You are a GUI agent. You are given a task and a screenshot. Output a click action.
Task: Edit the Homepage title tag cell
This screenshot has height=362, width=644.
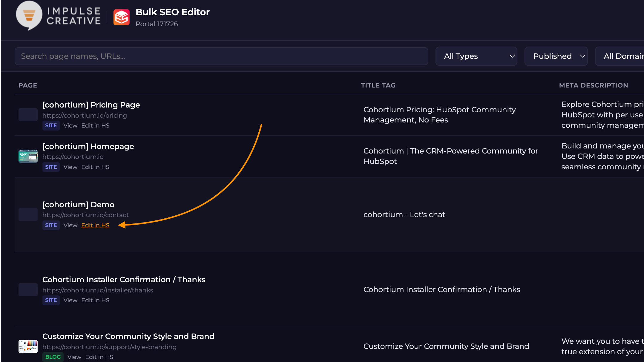click(x=451, y=156)
